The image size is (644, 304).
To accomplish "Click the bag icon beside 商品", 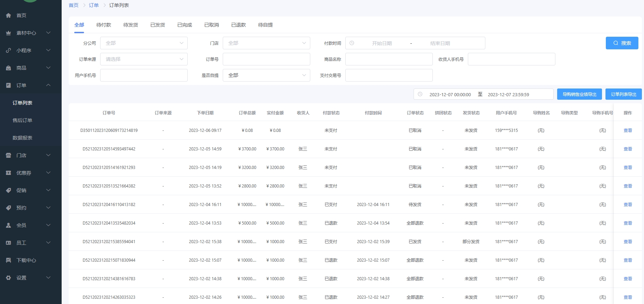I will pos(8,68).
